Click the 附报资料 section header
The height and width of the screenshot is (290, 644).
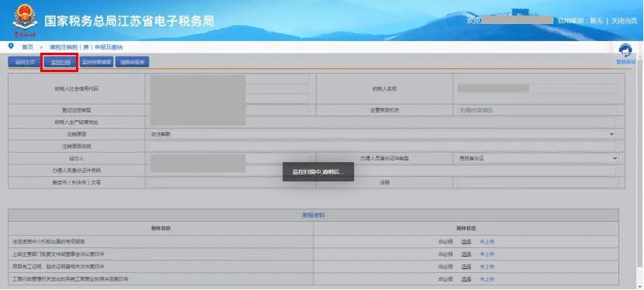point(313,216)
